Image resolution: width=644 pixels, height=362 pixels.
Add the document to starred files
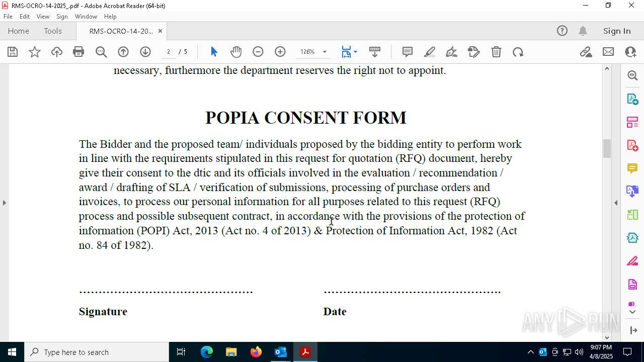[35, 52]
